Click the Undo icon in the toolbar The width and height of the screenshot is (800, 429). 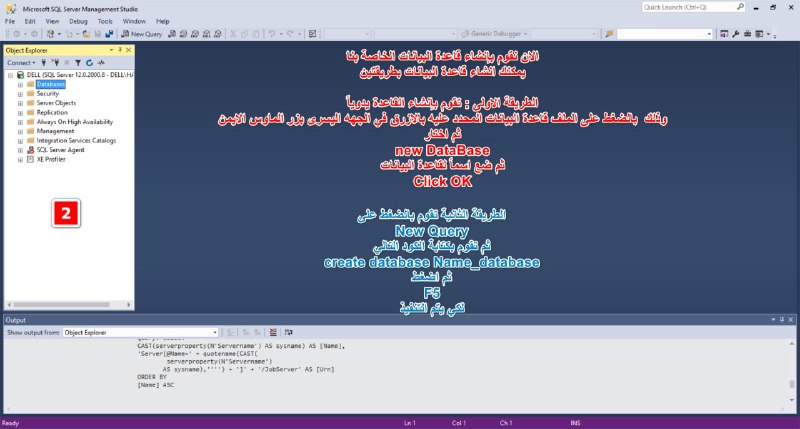pyautogui.click(x=272, y=34)
